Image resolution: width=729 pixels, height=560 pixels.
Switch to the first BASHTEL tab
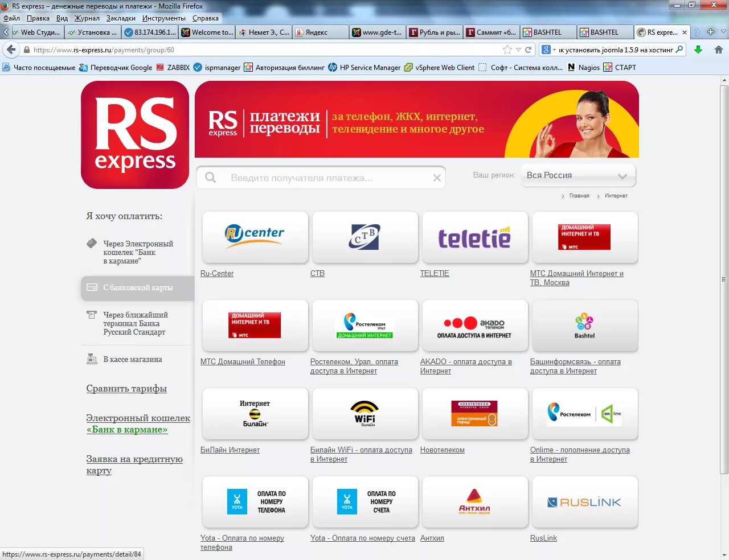click(549, 32)
